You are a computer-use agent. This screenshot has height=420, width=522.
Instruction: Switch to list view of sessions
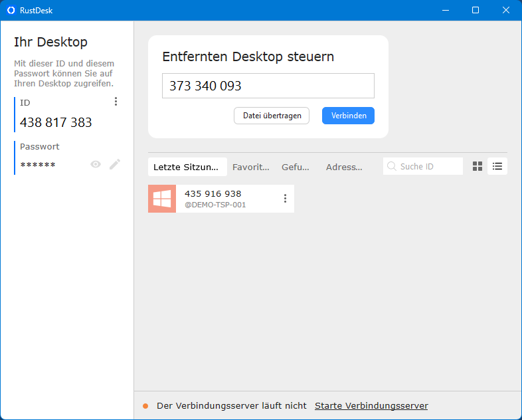[497, 166]
